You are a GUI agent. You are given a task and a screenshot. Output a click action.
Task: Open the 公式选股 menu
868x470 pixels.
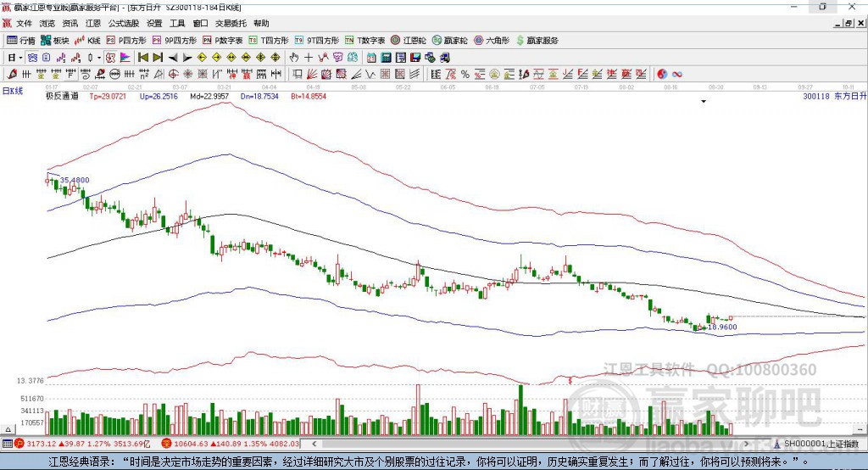124,23
